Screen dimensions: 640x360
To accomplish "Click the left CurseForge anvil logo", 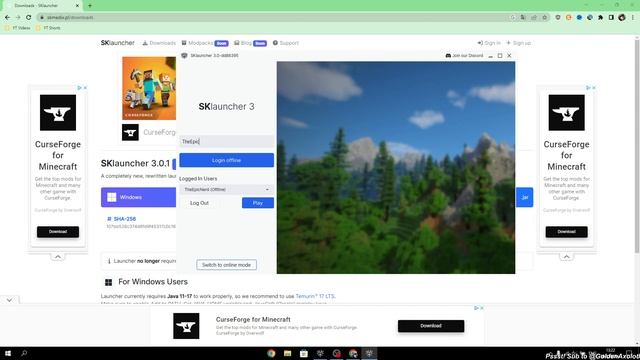I will [58, 113].
